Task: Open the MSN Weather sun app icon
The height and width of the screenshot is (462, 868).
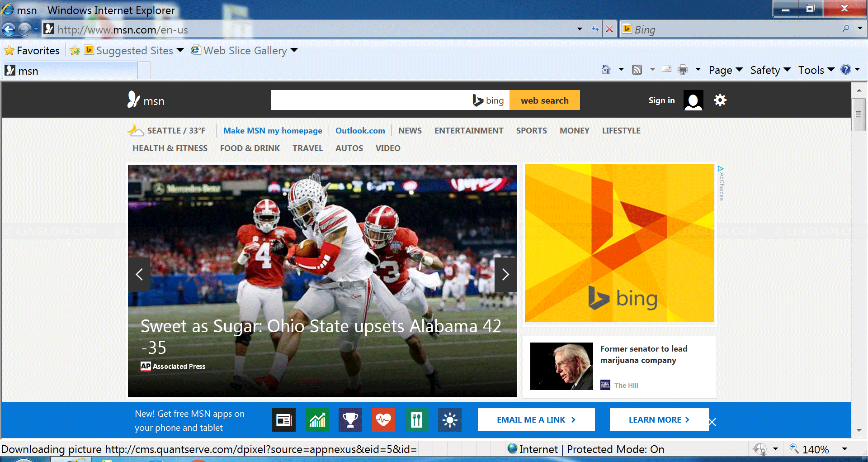Action: coord(450,420)
